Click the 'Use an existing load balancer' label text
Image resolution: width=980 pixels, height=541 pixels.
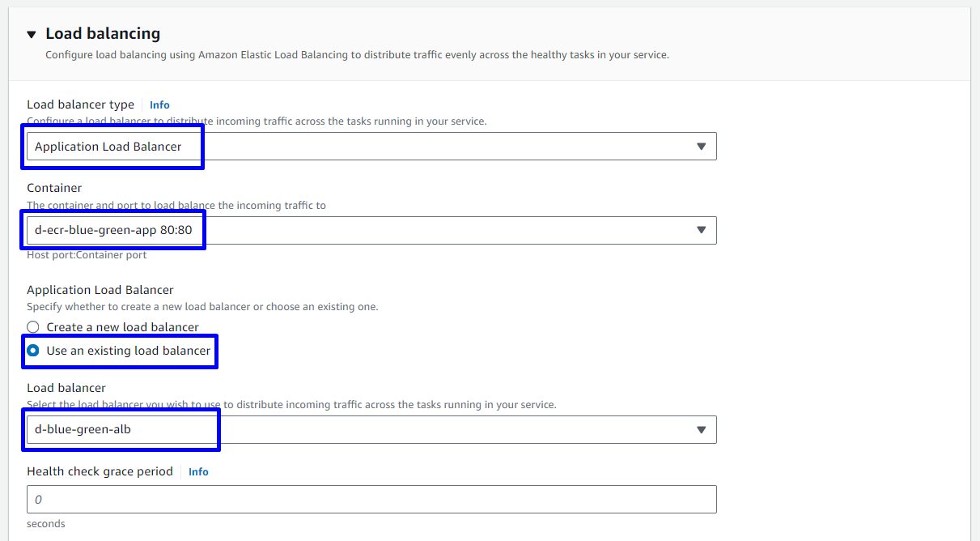click(x=128, y=351)
